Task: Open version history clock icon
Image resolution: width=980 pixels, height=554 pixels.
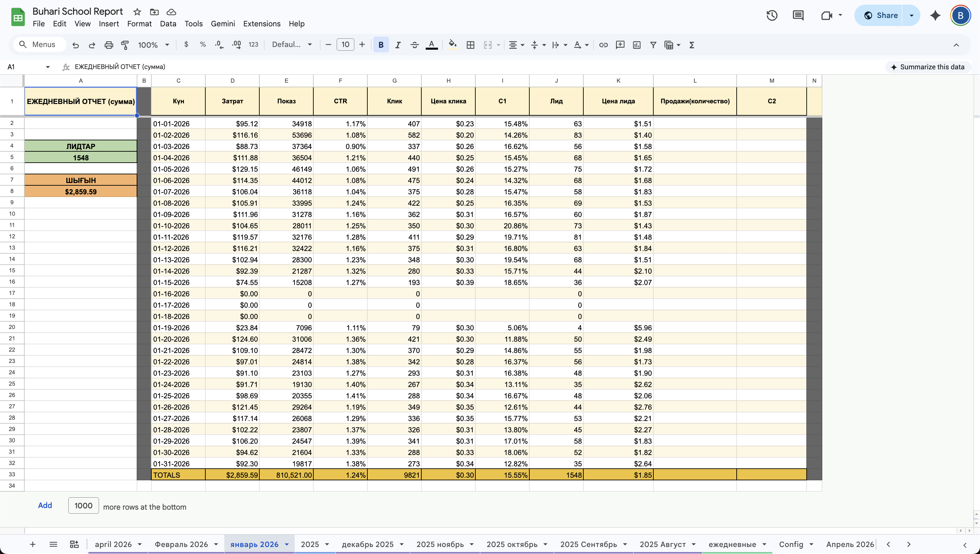Action: tap(772, 16)
